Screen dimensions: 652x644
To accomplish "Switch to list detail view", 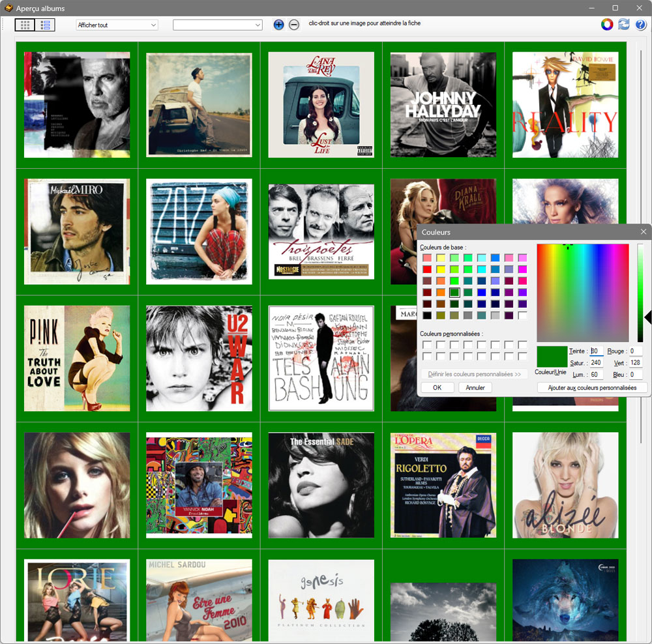I will [45, 25].
